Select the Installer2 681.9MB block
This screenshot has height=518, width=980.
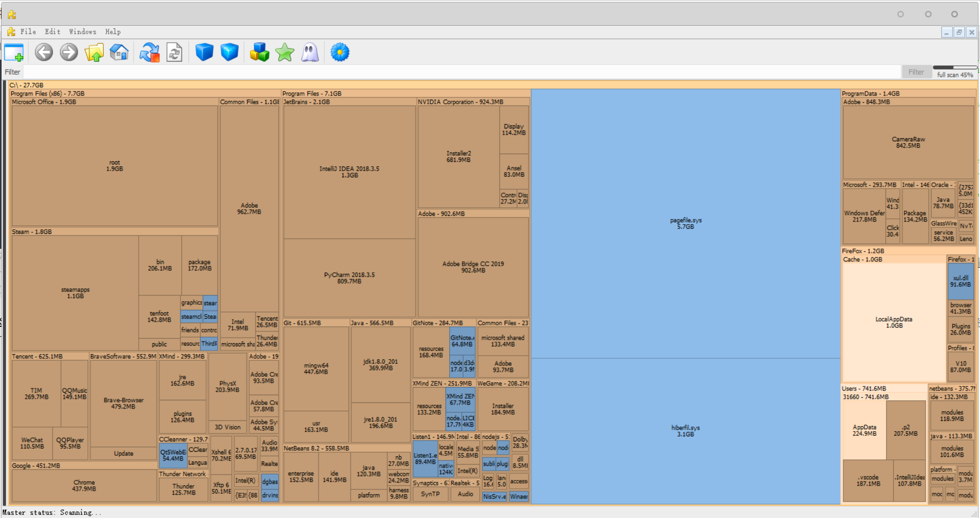coord(458,157)
